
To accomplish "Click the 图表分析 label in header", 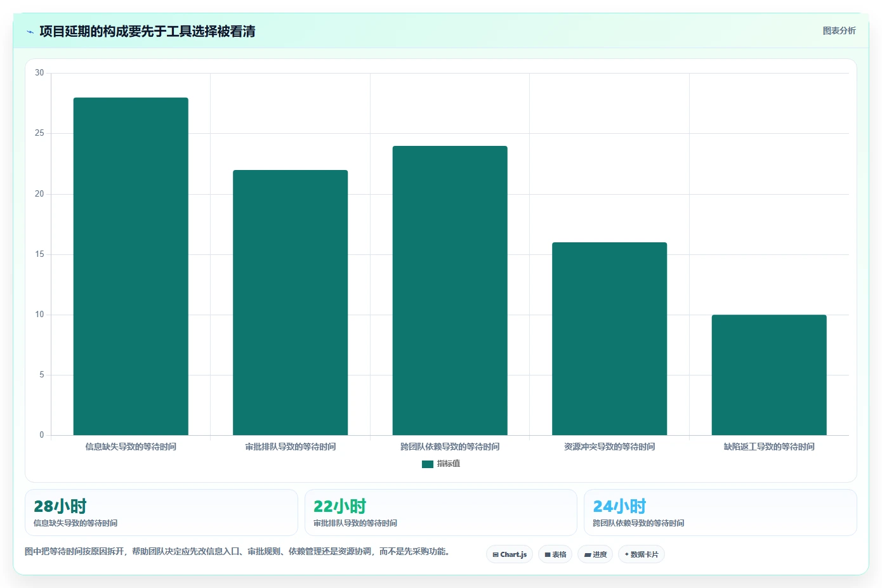I will [839, 30].
